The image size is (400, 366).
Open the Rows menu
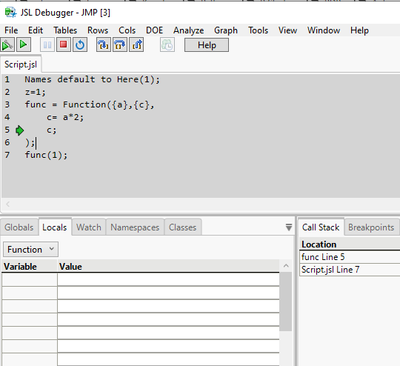click(x=98, y=30)
